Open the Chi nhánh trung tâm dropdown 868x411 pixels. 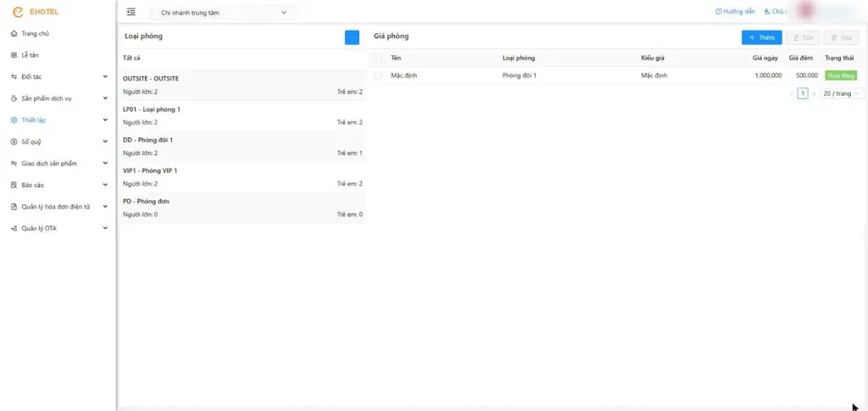click(x=224, y=12)
